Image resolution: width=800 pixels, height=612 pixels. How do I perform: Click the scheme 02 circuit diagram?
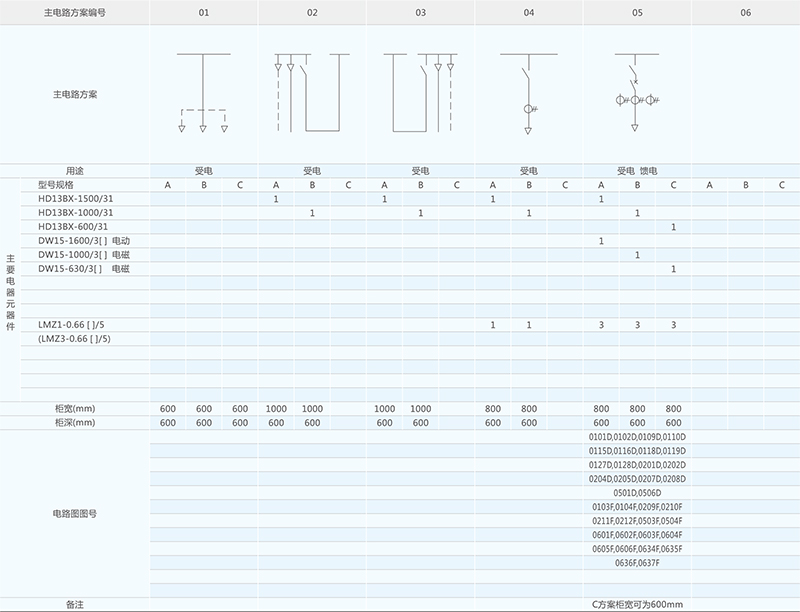311,93
